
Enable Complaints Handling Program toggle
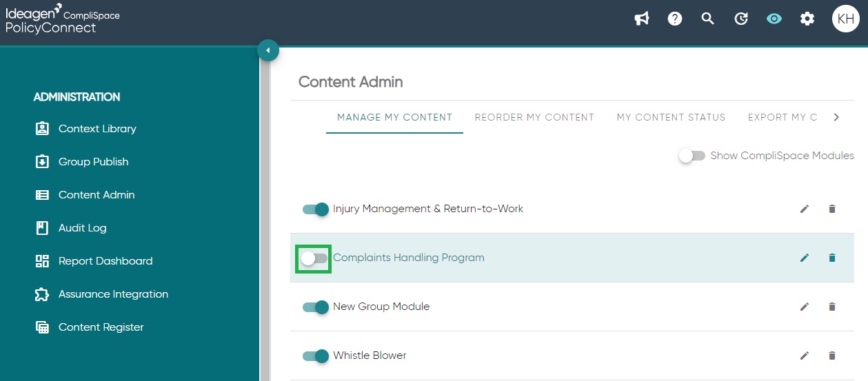pyautogui.click(x=314, y=258)
